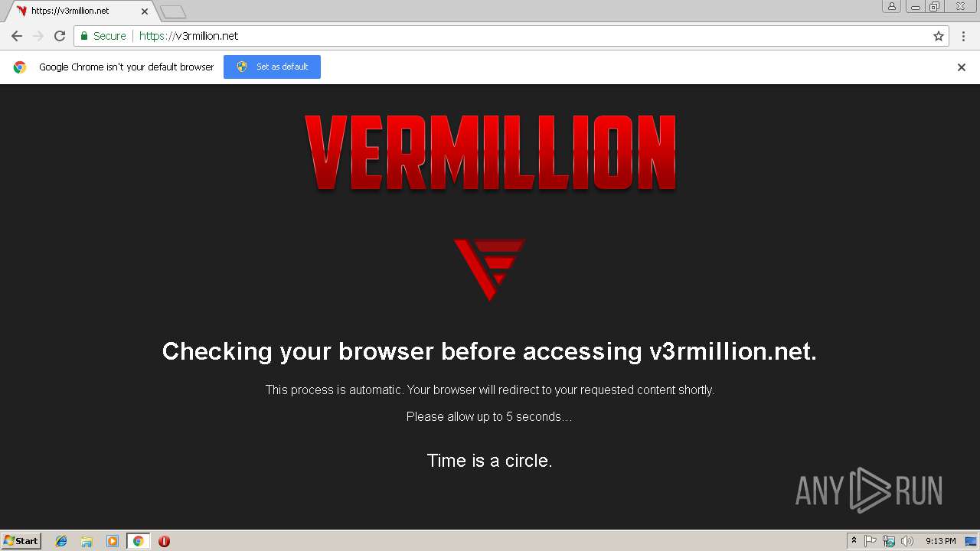Image resolution: width=980 pixels, height=551 pixels.
Task: Open a new blank tab
Action: 173,11
